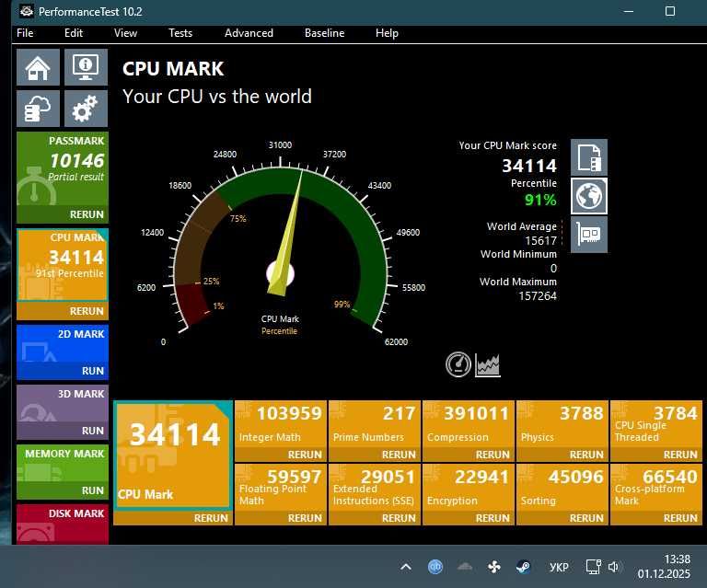This screenshot has height=588, width=707.
Task: Open the Advanced menu
Action: 249,33
